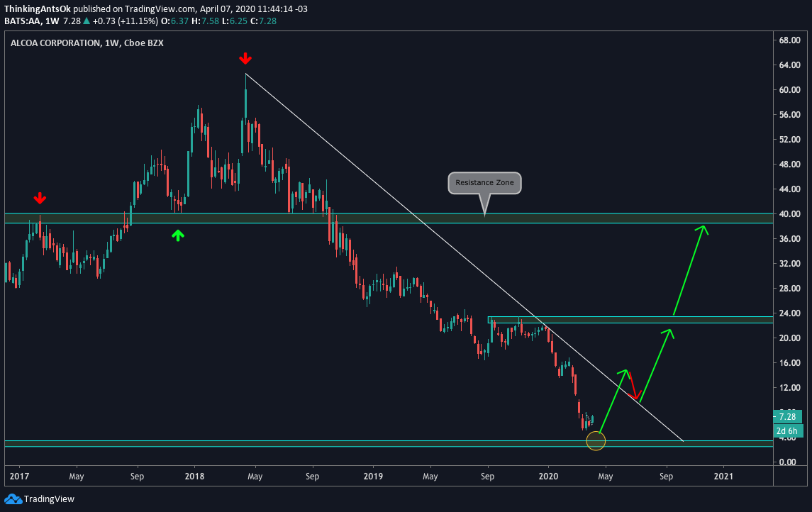Image resolution: width=812 pixels, height=512 pixels.
Task: Click the 60.00 price axis label
Action: point(790,90)
